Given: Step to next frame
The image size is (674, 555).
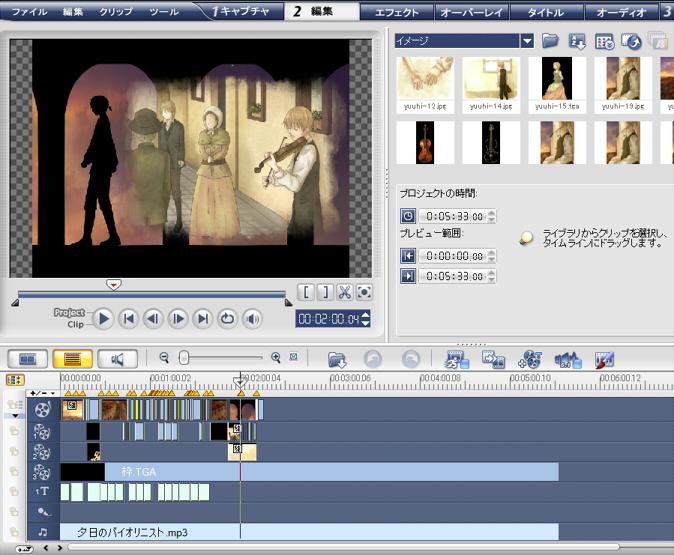Looking at the screenshot, I should pyautogui.click(x=178, y=319).
